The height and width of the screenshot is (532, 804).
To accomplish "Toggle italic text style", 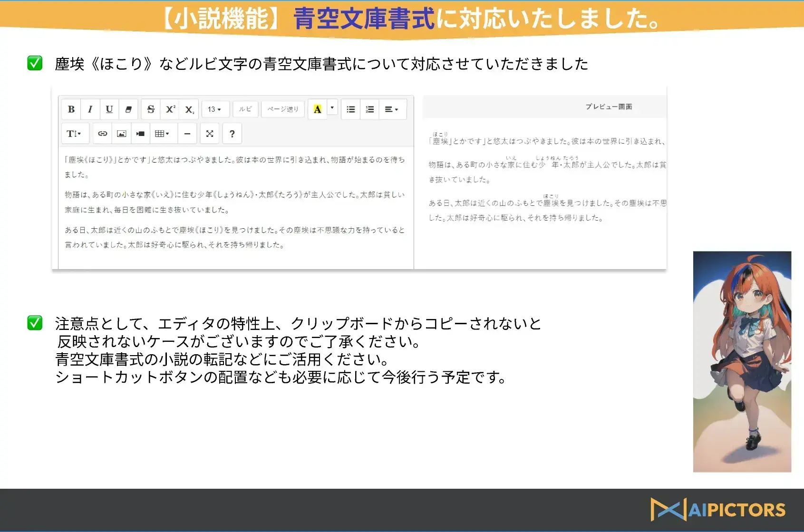I will pyautogui.click(x=90, y=109).
